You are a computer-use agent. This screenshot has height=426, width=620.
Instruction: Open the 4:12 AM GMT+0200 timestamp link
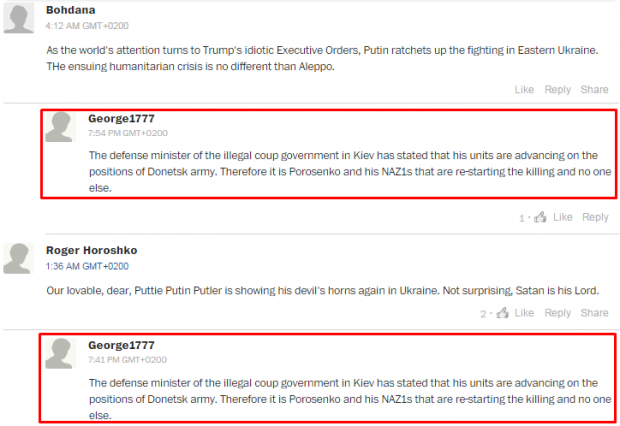coord(87,26)
